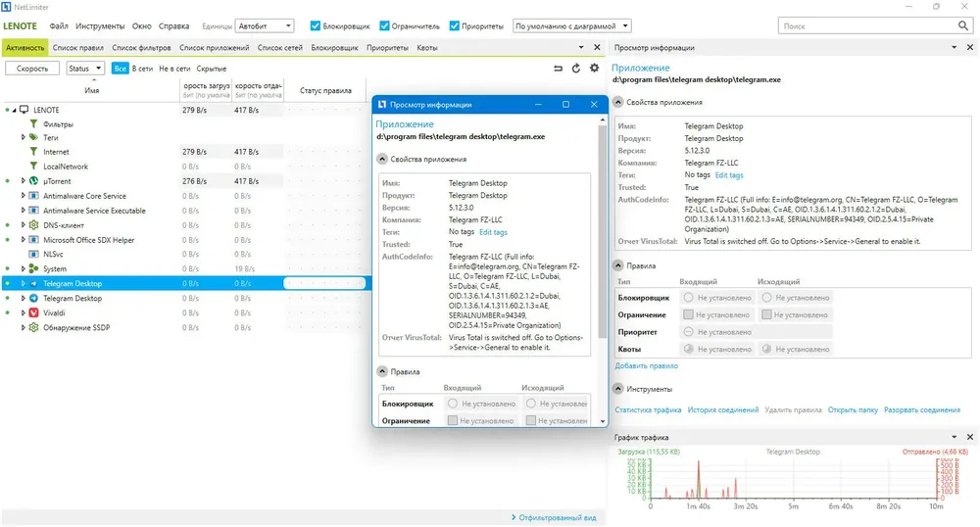Toggle the Ограничитель checkbox
Screen dimensions: 980x527
click(384, 26)
